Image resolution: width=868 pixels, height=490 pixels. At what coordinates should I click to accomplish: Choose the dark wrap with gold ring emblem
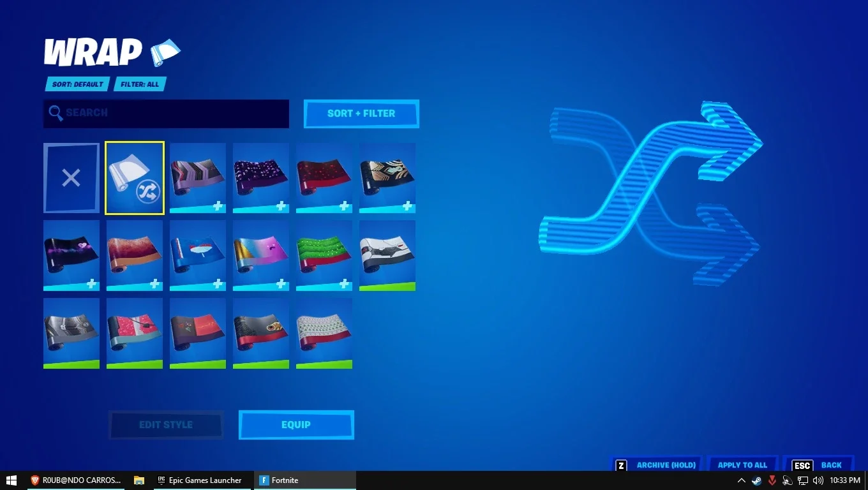click(x=261, y=334)
